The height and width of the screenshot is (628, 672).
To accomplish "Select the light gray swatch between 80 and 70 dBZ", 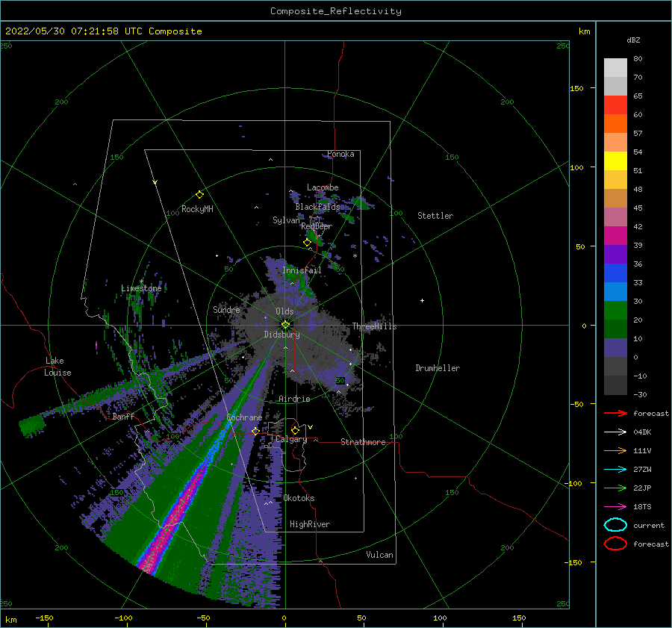I will 615,68.
